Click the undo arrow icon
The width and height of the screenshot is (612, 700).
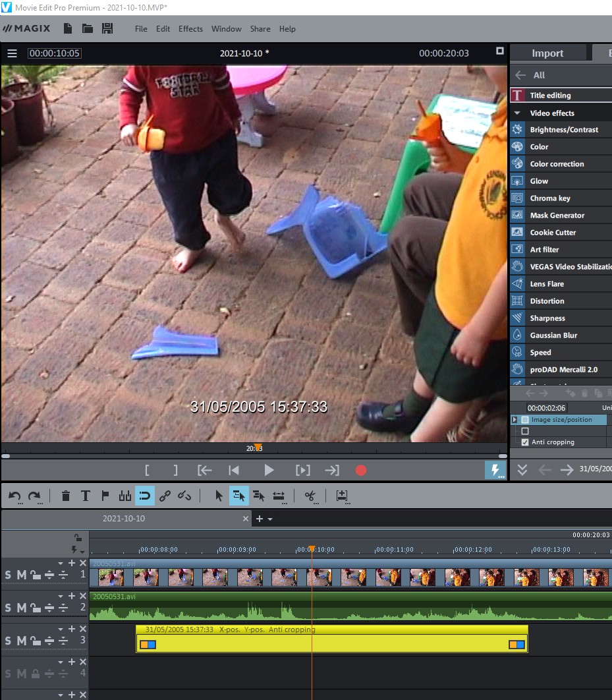(x=14, y=496)
